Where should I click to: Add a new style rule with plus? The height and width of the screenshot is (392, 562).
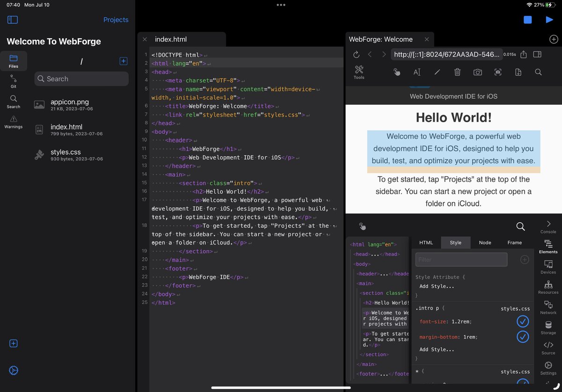click(525, 259)
